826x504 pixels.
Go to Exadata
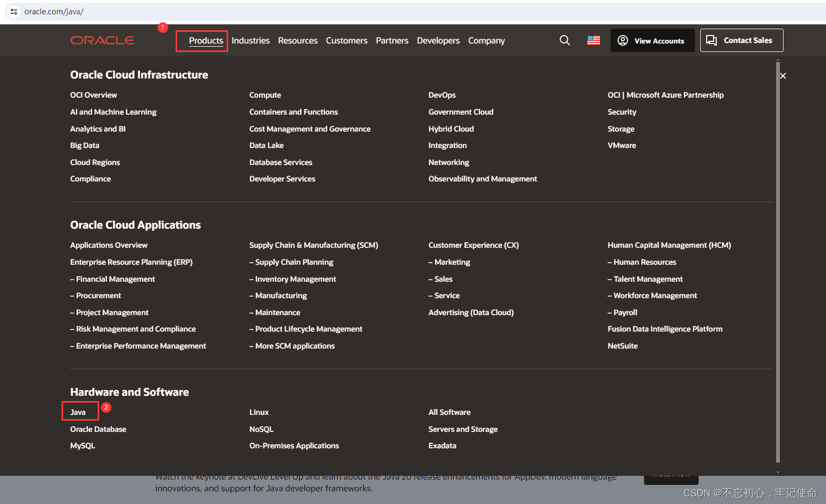[442, 446]
